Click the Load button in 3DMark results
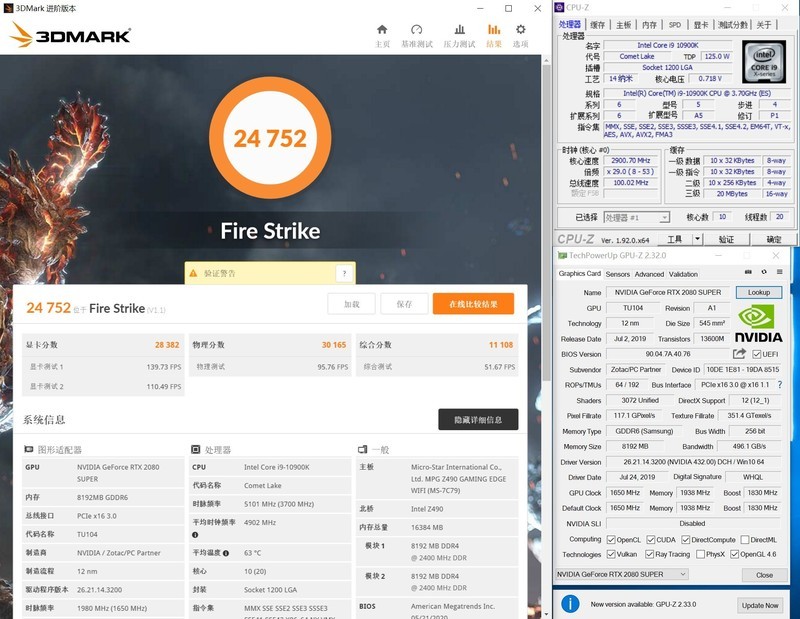 point(352,304)
